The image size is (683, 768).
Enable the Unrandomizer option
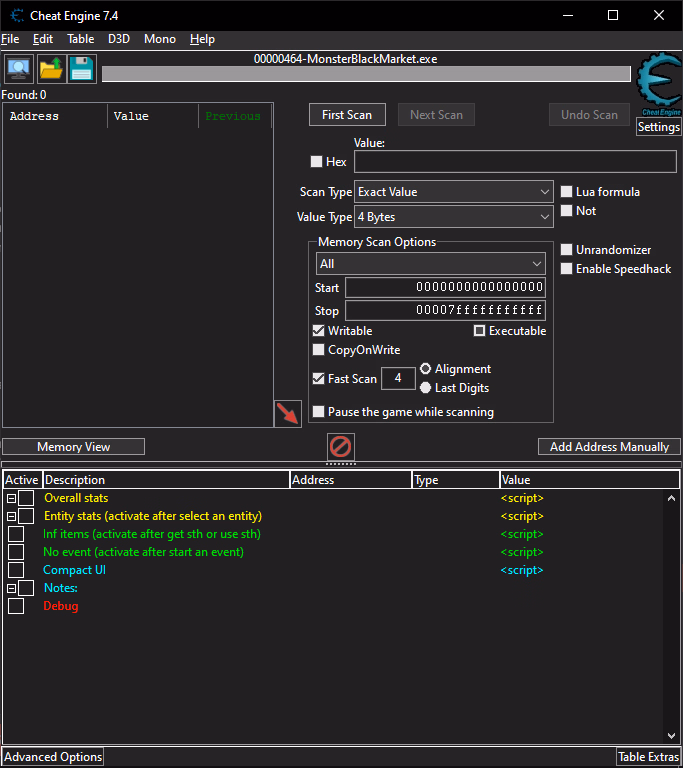click(566, 250)
